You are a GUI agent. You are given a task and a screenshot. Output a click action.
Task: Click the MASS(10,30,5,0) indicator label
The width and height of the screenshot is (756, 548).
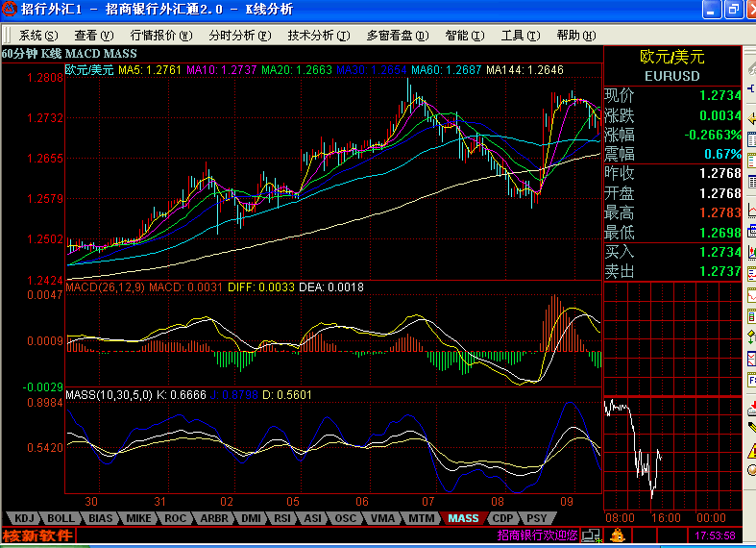[x=109, y=395]
